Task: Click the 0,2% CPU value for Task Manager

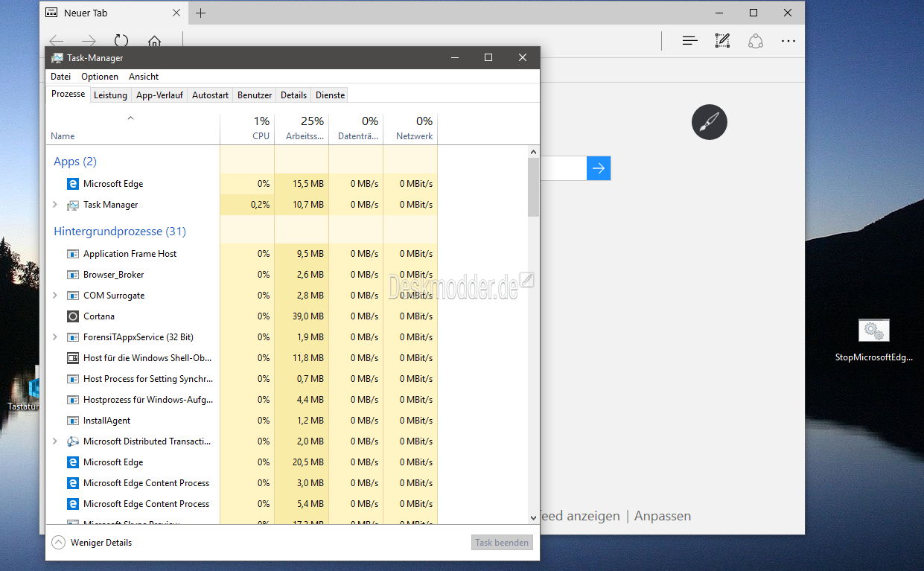Action: [x=259, y=205]
